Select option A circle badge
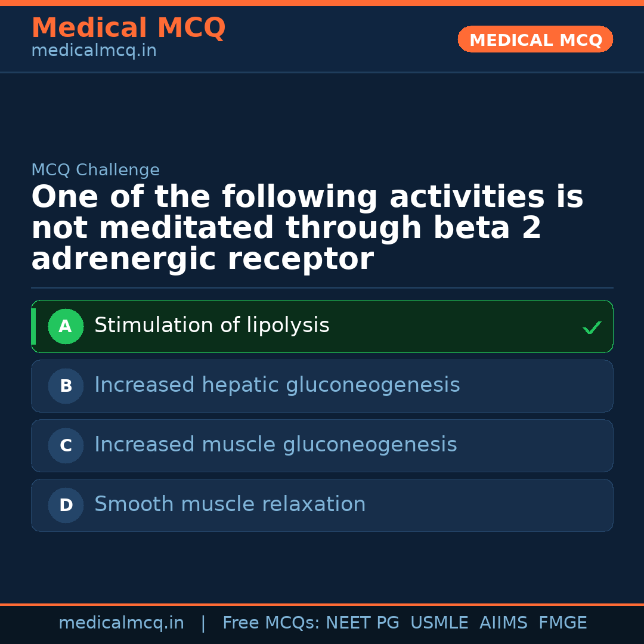Image resolution: width=644 pixels, height=644 pixels. point(66,326)
